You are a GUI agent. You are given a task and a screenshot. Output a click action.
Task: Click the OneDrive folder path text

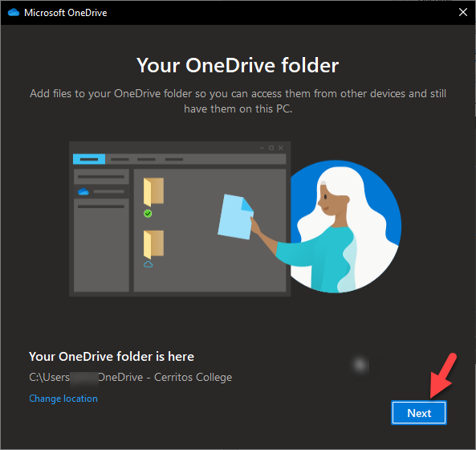pyautogui.click(x=131, y=377)
